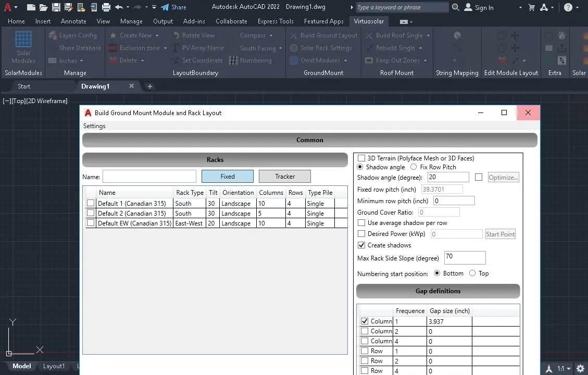588x375 pixels.
Task: Uncheck the Column frequence 1 gap row
Action: 365,321
